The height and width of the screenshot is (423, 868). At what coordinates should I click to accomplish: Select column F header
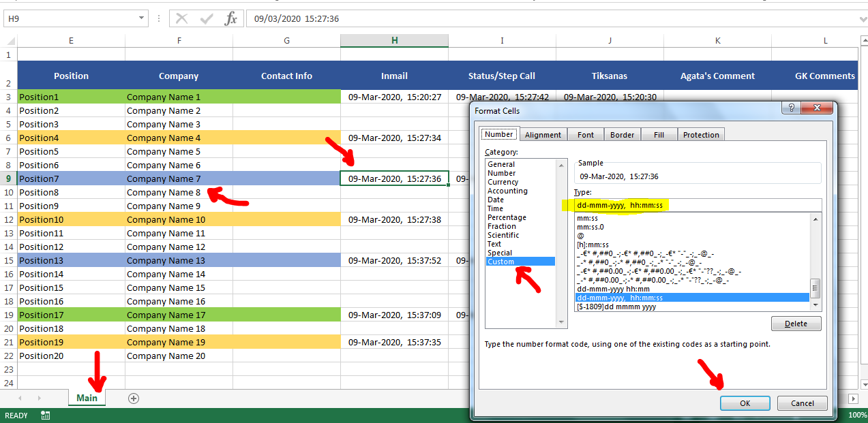click(x=179, y=41)
